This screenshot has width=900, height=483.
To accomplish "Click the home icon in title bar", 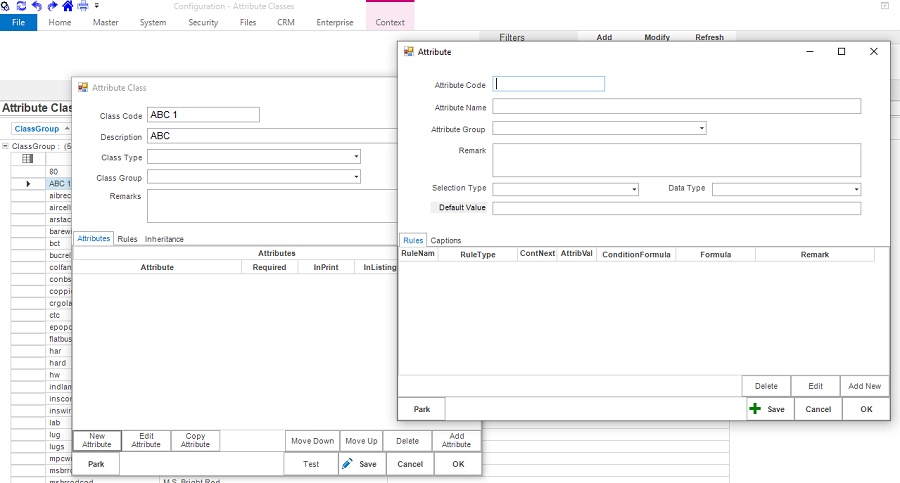I will pos(67,6).
